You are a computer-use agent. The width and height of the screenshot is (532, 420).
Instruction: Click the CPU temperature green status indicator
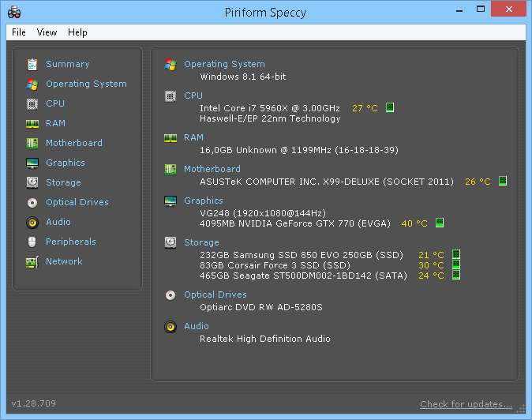390,107
